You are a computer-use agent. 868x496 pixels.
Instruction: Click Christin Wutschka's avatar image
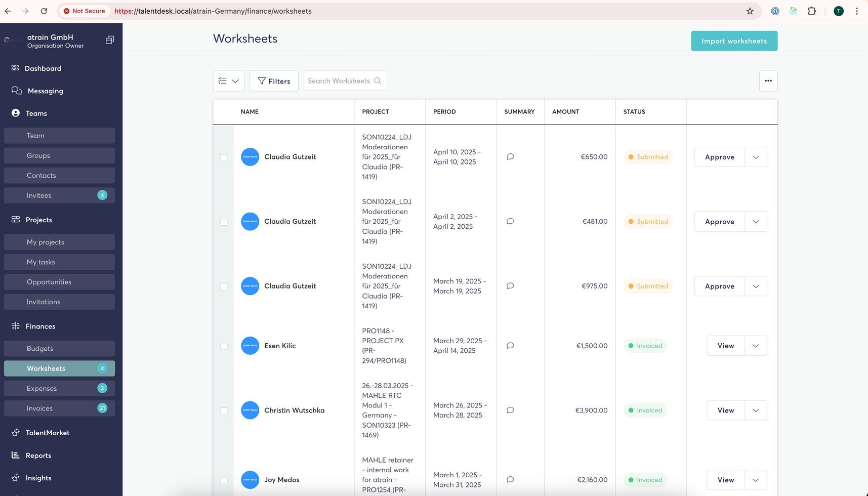pyautogui.click(x=250, y=410)
